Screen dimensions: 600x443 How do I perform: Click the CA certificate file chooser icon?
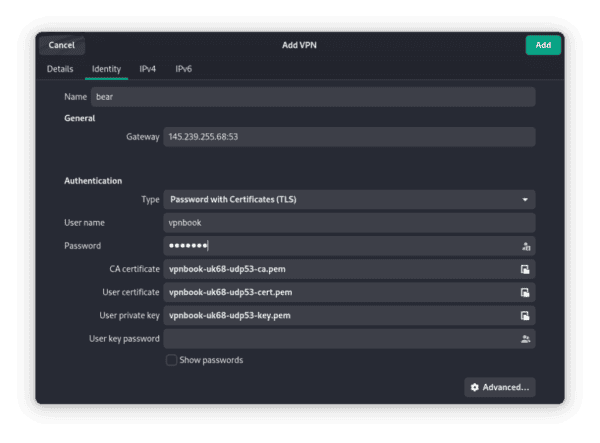pos(524,269)
